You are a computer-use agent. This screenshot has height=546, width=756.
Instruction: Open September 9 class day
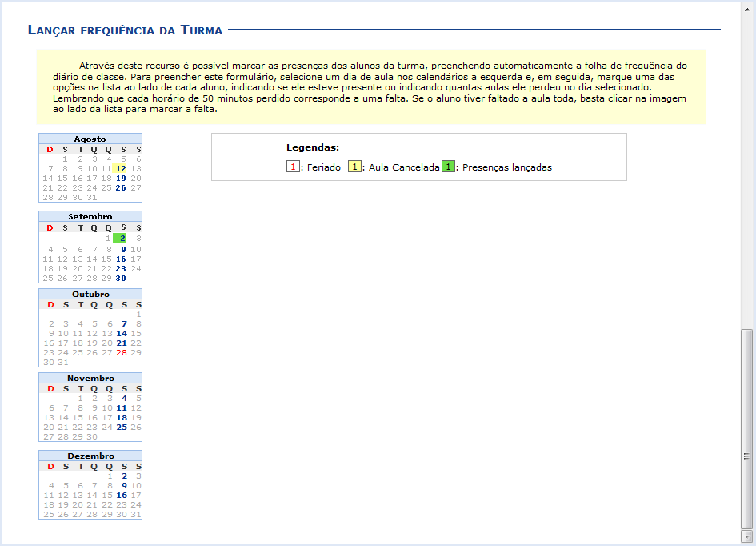click(x=123, y=249)
